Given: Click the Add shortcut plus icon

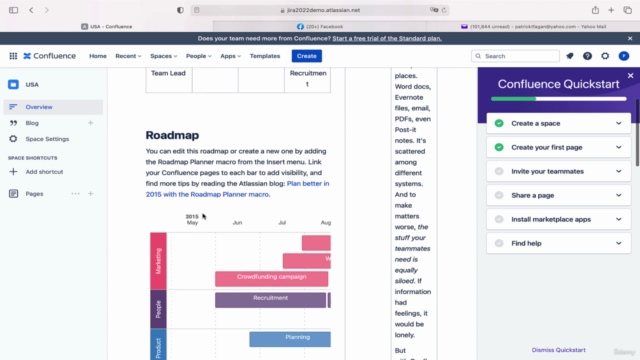Looking at the screenshot, I should coord(13,172).
